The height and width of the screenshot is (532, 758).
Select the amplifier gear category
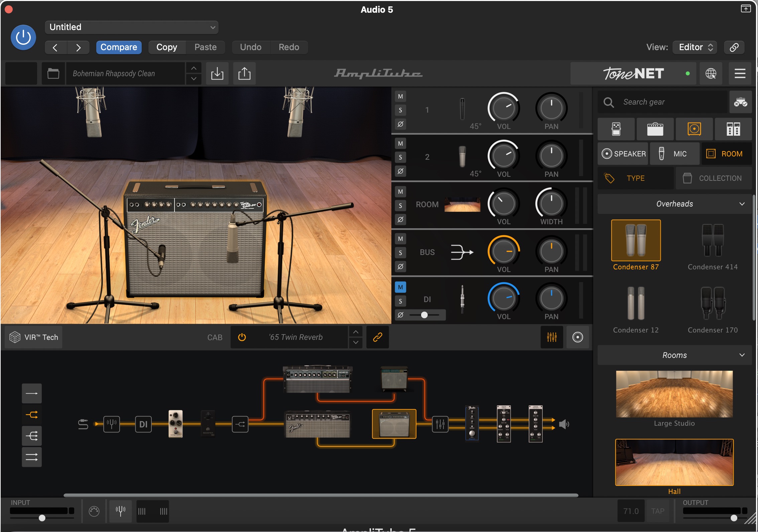[x=655, y=129]
